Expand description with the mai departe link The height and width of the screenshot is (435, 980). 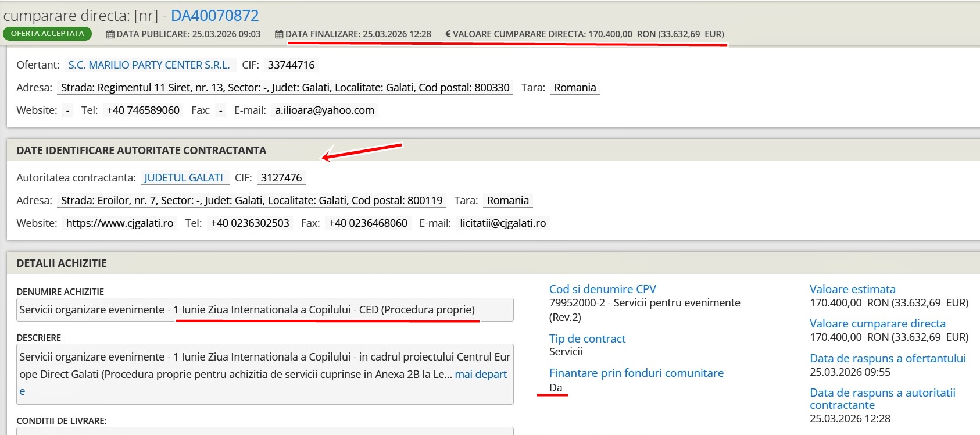pos(481,374)
